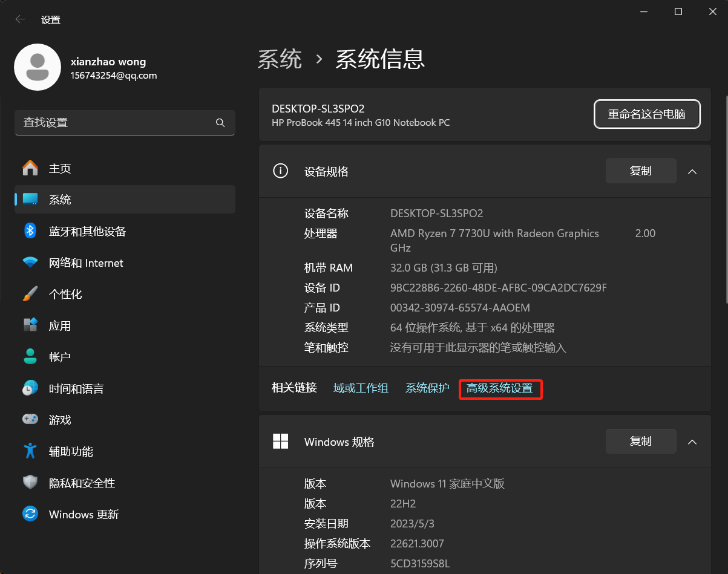Collapse the Windows 规格 section chevron
This screenshot has height=574, width=728.
click(692, 442)
